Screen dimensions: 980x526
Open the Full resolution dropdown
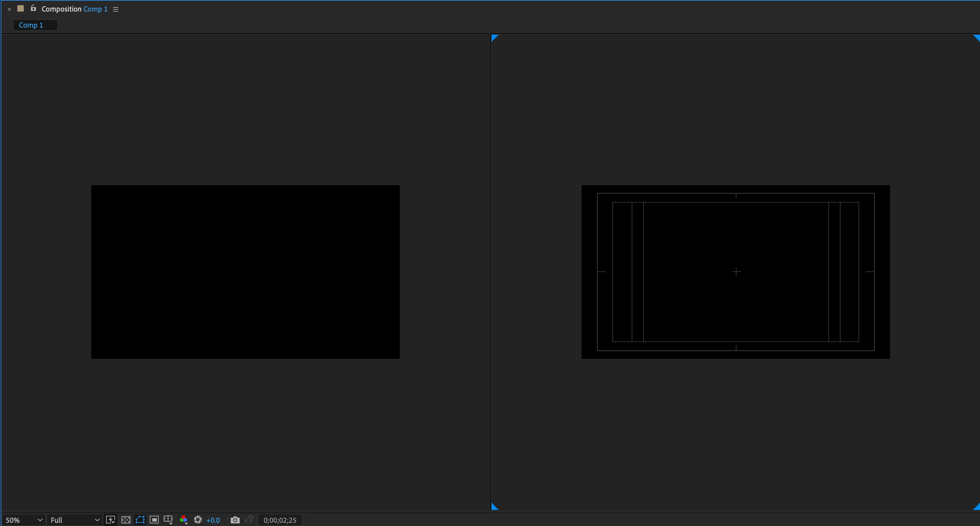[75, 520]
